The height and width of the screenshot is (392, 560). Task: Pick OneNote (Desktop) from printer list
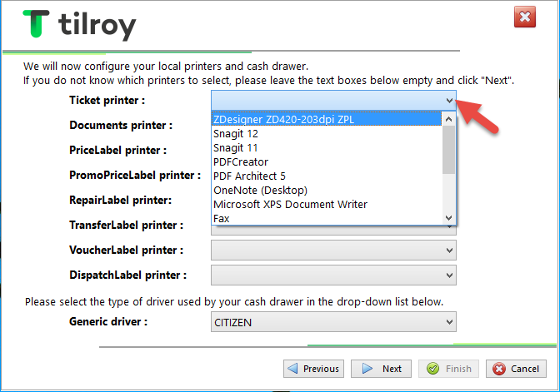pyautogui.click(x=327, y=190)
